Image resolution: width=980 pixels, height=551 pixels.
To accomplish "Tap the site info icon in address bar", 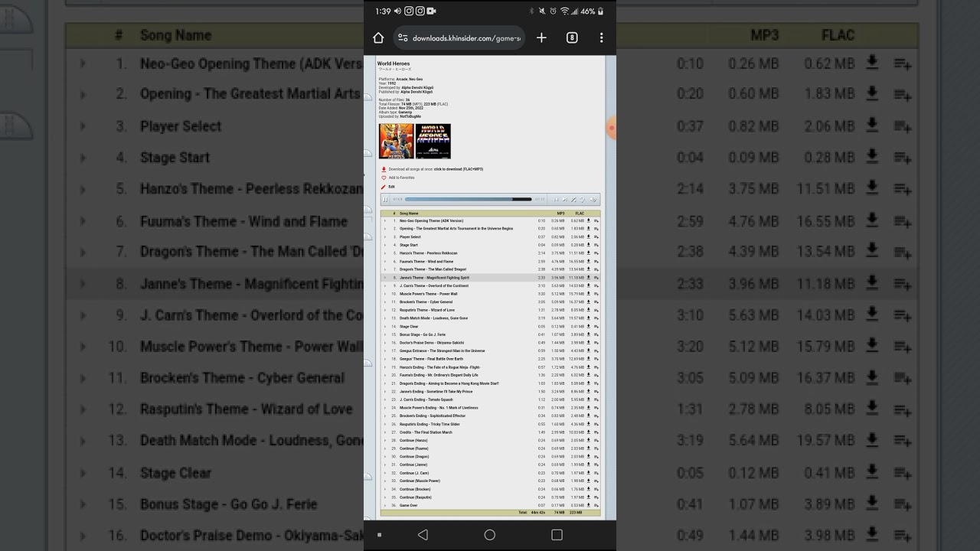I will coord(403,37).
